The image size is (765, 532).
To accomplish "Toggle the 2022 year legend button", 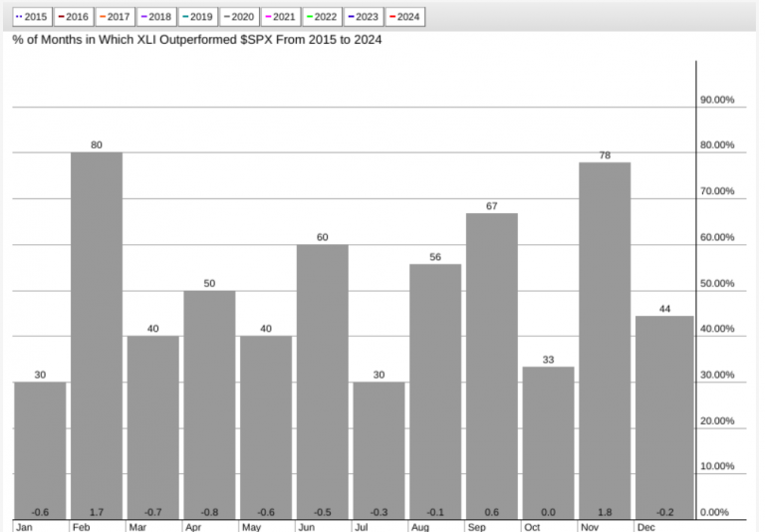I will point(322,17).
